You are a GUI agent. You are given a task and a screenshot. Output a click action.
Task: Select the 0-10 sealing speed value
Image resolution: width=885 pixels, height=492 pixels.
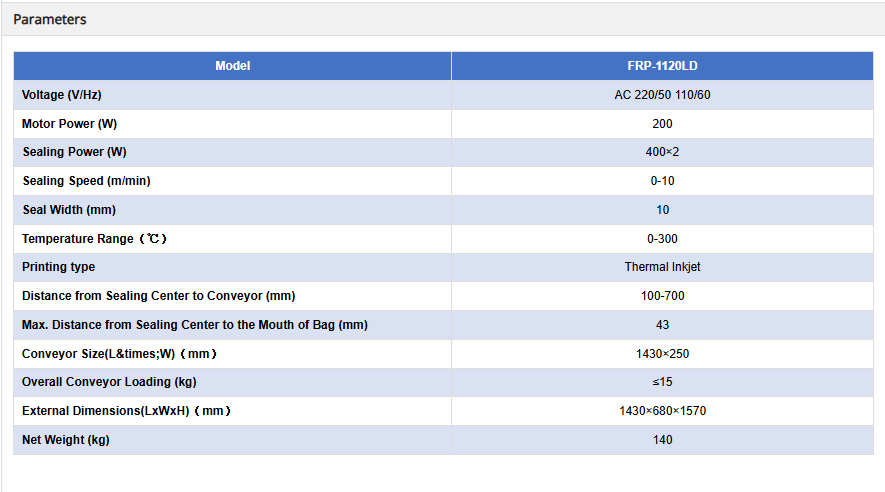coord(662,181)
